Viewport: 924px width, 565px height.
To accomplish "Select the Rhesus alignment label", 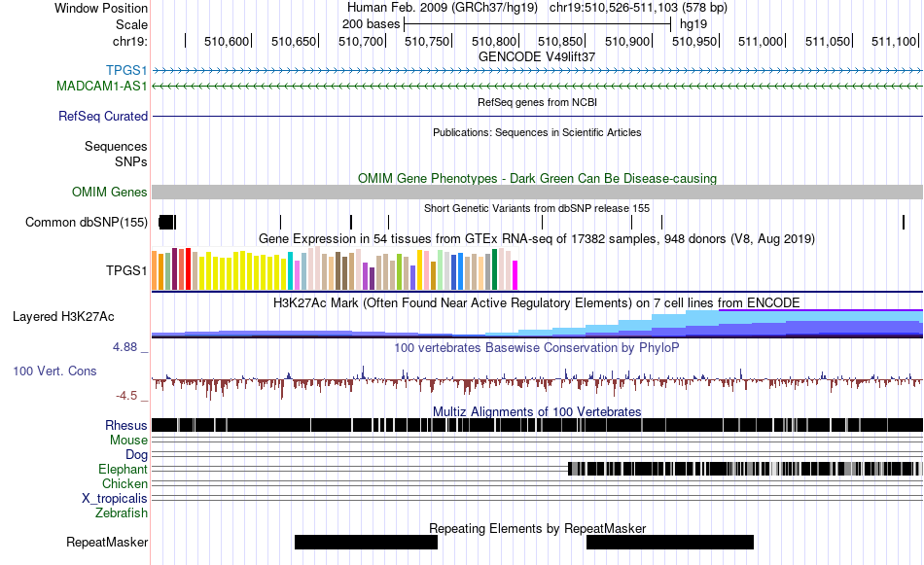I will [x=126, y=425].
